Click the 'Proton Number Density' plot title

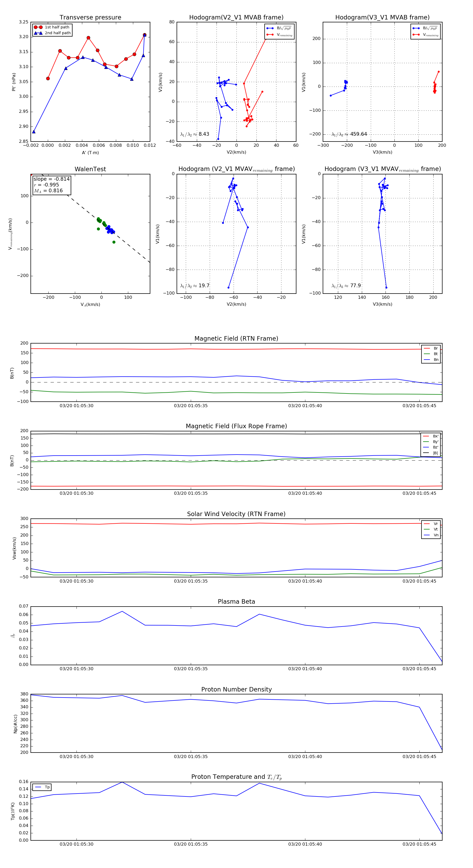(x=236, y=689)
